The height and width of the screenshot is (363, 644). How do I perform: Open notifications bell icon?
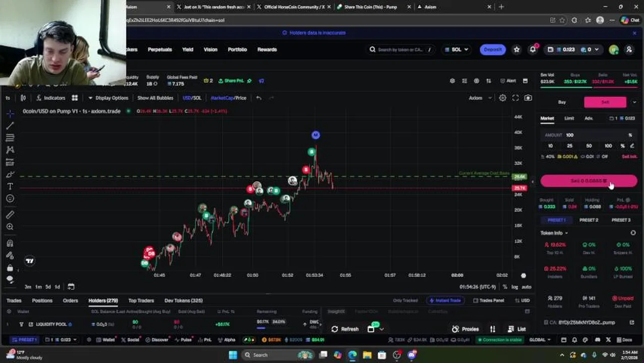point(533,49)
